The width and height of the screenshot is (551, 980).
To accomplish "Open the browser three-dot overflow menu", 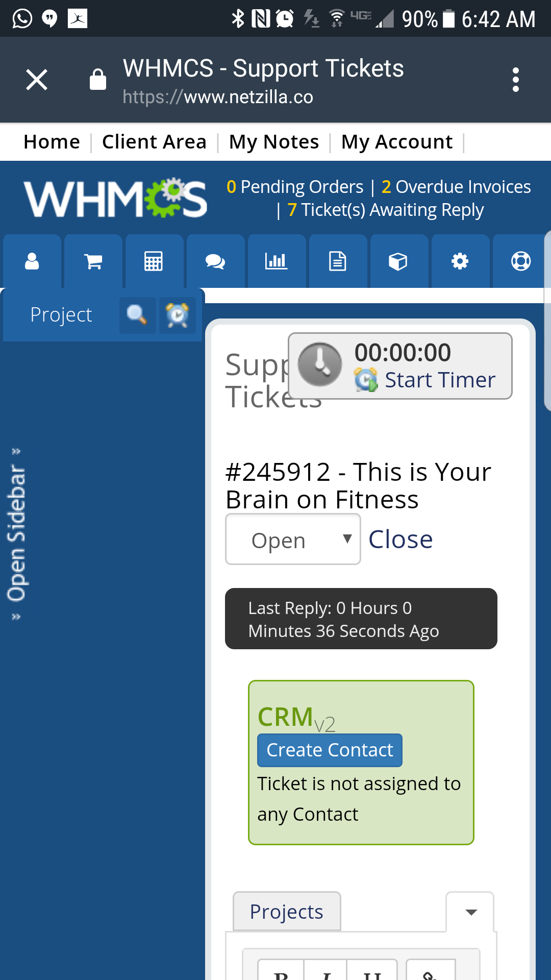I will click(516, 80).
